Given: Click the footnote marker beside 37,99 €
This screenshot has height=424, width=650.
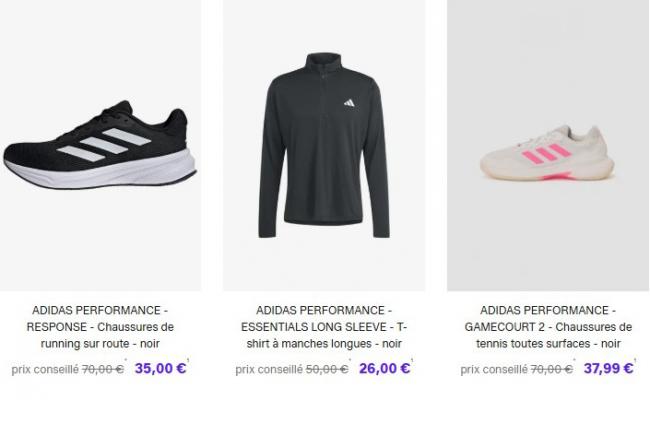Looking at the screenshot, I should tap(635, 360).
